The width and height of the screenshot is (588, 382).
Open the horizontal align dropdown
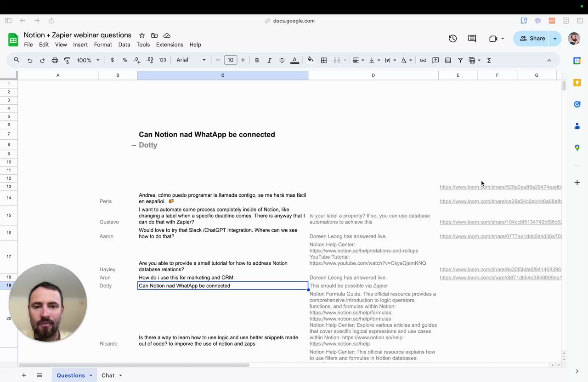(358, 60)
